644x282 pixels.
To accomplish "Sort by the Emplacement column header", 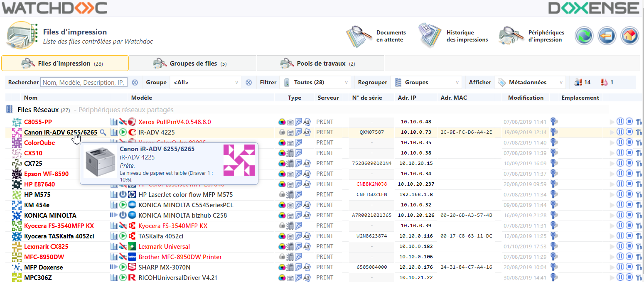I will 580,98.
